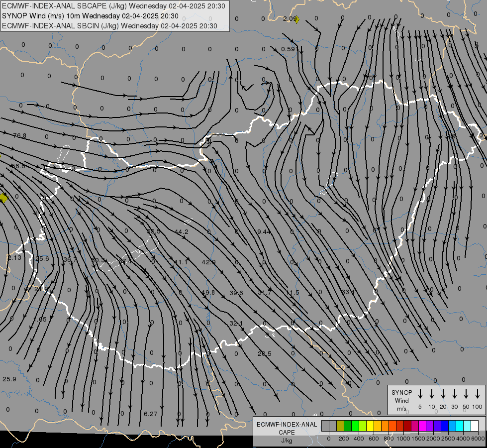This screenshot has width=487, height=448.
Task: Click the ECMWF-INDEX-ANAL CAPE J/kg legend label
Action: pyautogui.click(x=287, y=432)
